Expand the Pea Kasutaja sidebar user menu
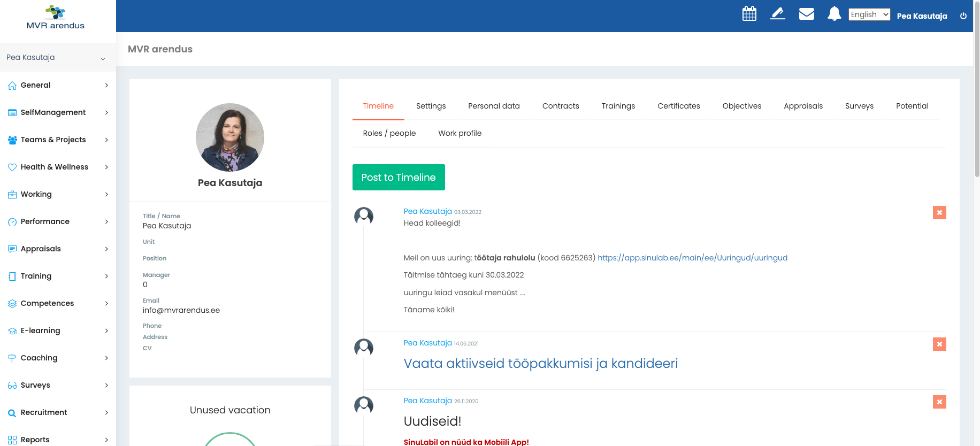The height and width of the screenshot is (446, 980). point(58,57)
